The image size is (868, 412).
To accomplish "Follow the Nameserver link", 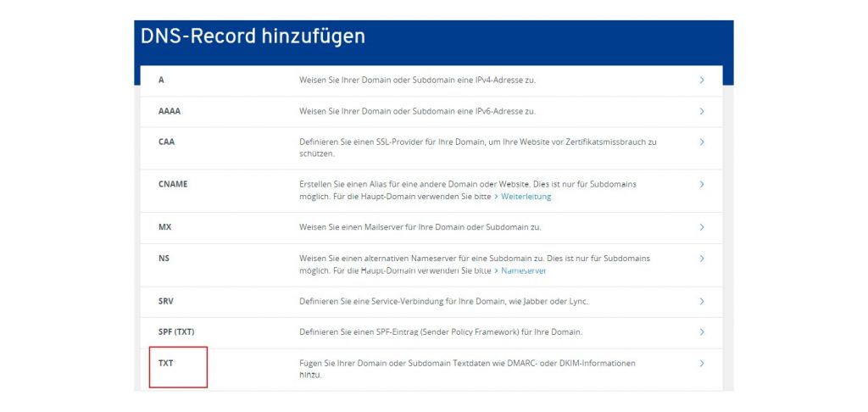I will coord(524,270).
